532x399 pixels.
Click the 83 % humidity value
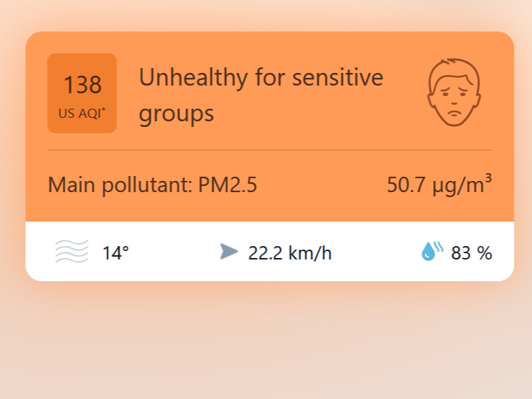click(472, 253)
